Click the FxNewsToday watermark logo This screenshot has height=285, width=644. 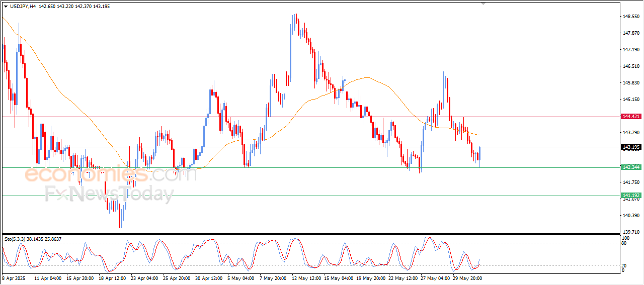coord(109,194)
